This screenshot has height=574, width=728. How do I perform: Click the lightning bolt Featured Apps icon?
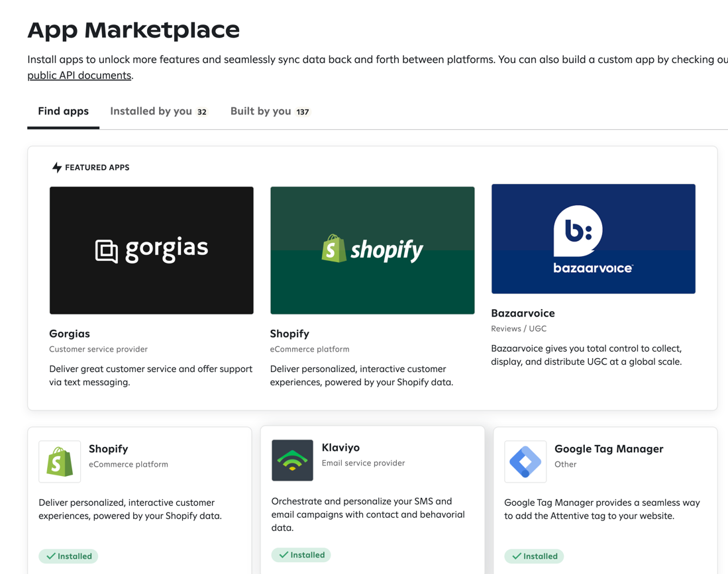57,167
